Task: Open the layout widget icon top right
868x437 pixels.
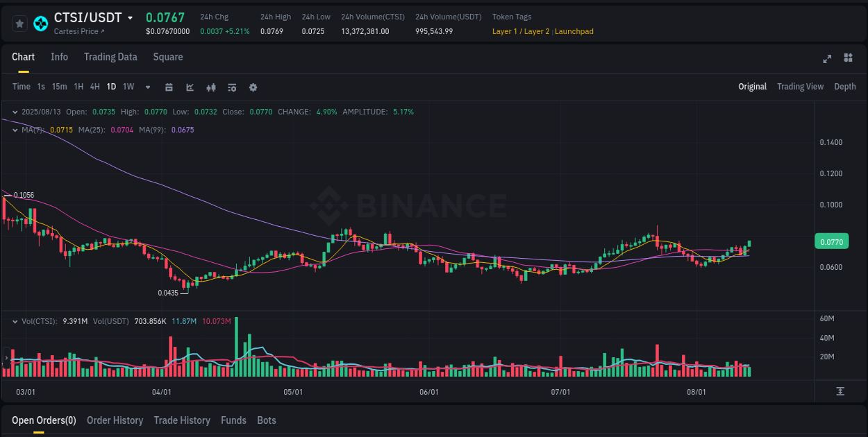Action: (x=847, y=59)
